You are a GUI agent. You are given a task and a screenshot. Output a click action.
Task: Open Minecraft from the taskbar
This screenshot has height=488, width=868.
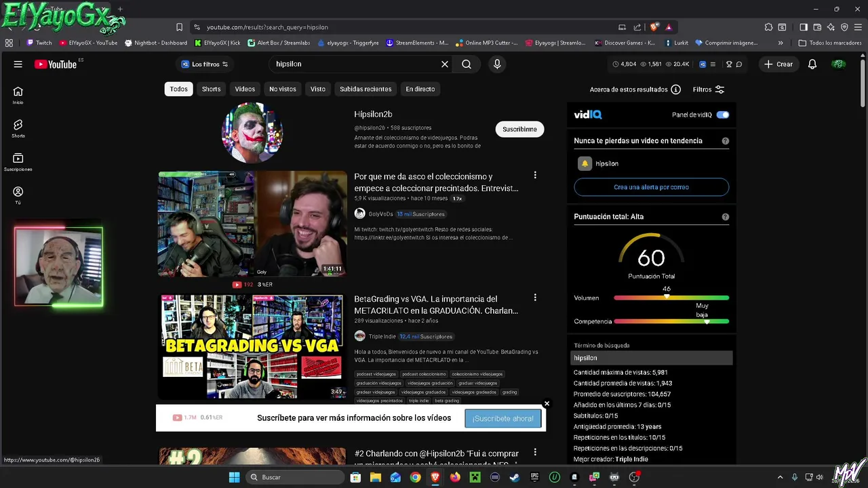click(475, 477)
